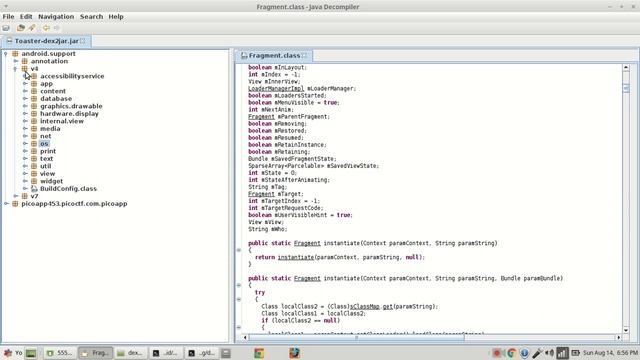Select the internal.view package
This screenshot has width=640, height=360.
62,121
